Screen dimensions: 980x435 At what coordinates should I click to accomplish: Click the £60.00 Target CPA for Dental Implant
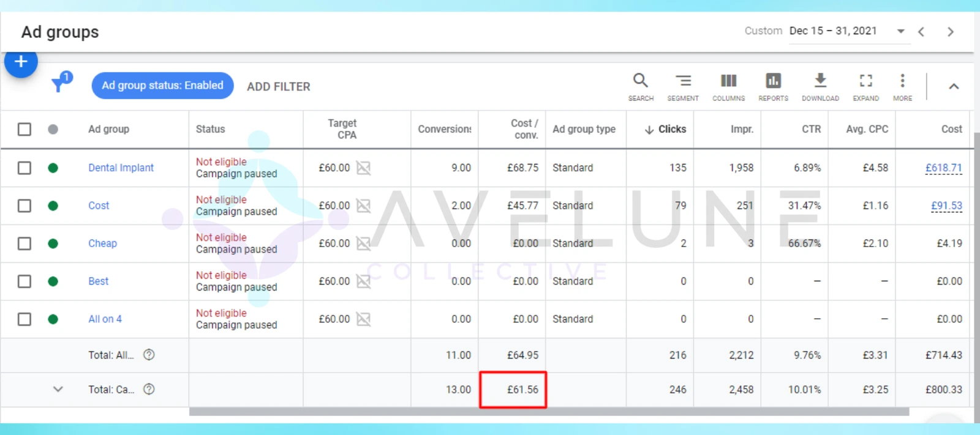click(334, 168)
